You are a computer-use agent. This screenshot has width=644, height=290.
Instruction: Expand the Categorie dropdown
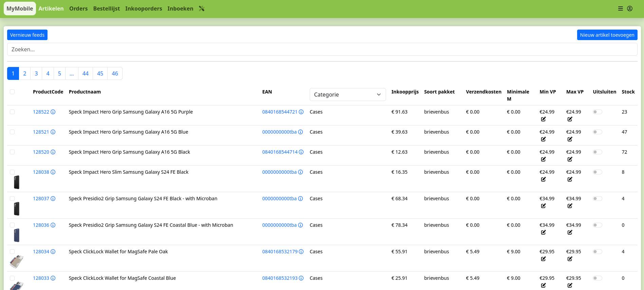(347, 95)
